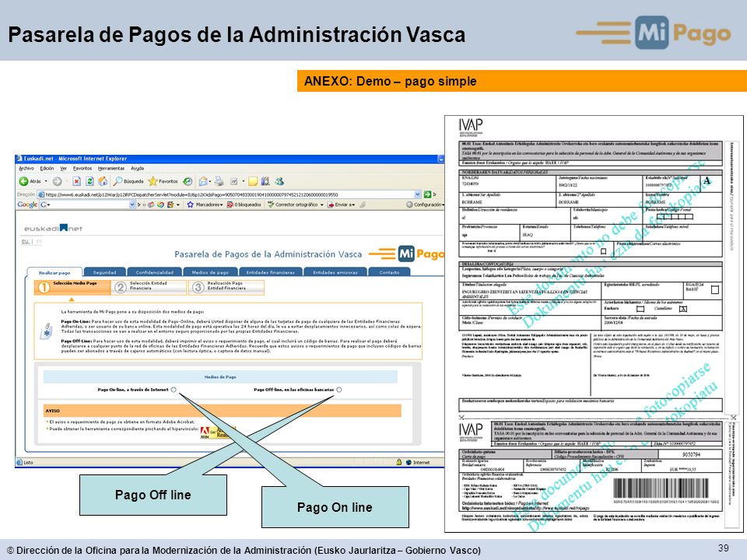Click the euskadi.net logo
The image size is (747, 560).
click(x=53, y=228)
